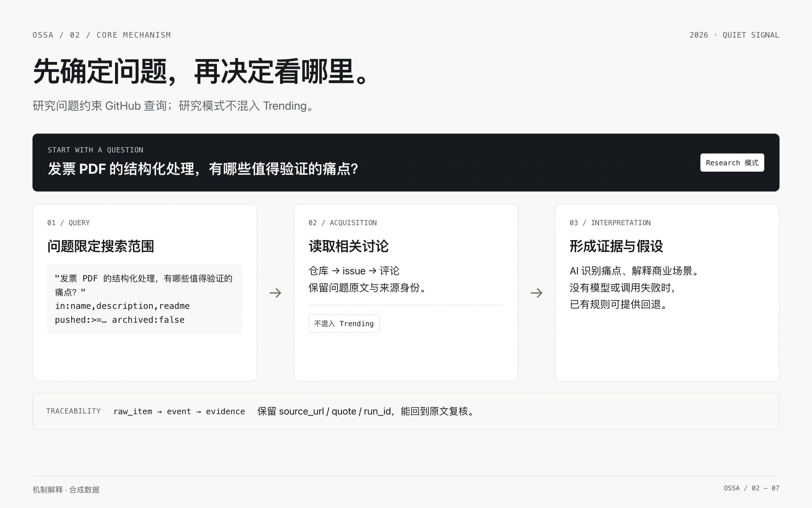Click the 02 / ACQUISITION label

pyautogui.click(x=342, y=223)
